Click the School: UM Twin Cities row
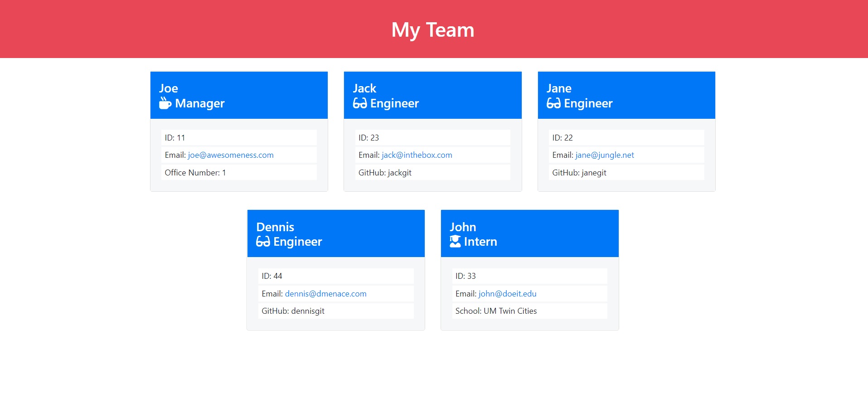This screenshot has width=868, height=418. [530, 311]
